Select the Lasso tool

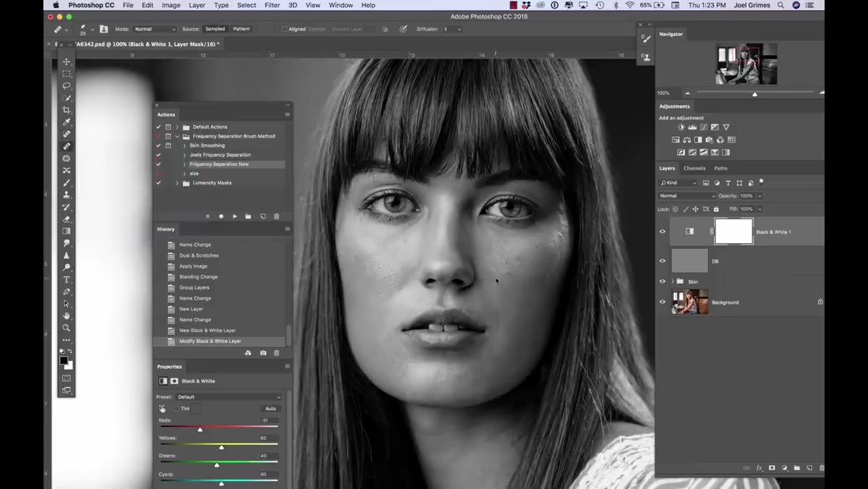click(67, 85)
